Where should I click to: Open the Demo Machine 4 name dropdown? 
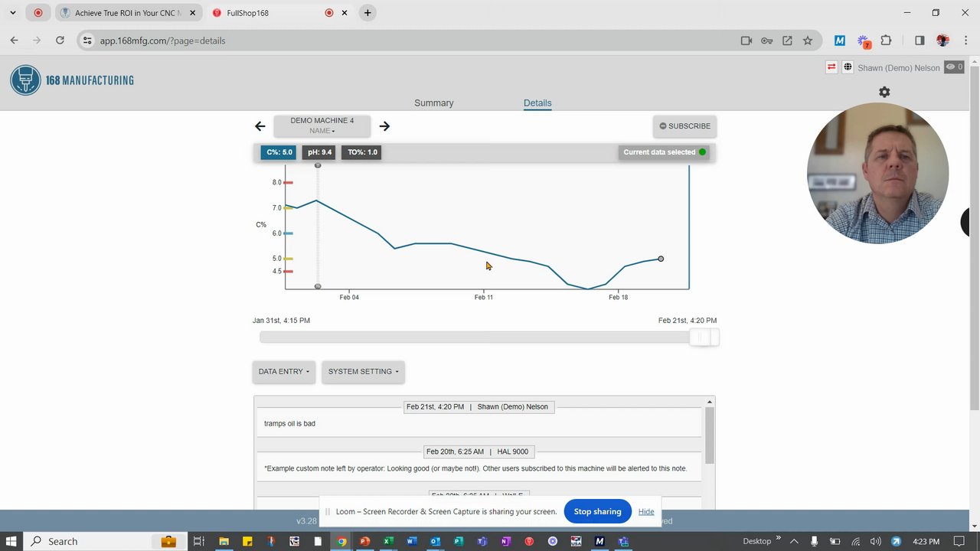coord(322,126)
